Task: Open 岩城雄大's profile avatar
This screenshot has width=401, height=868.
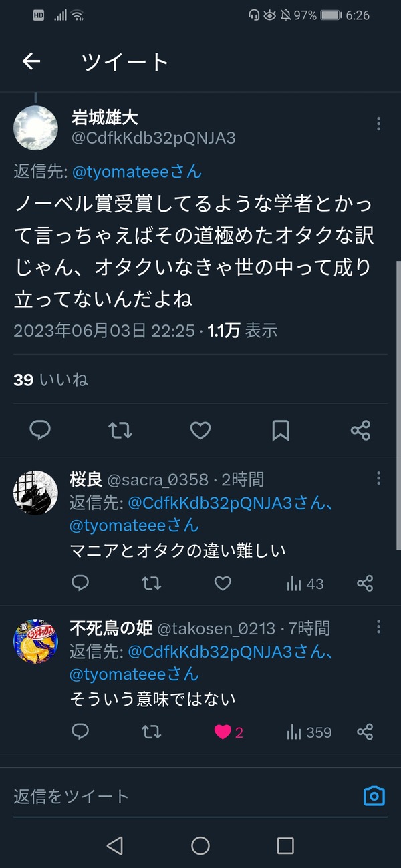Action: click(35, 128)
